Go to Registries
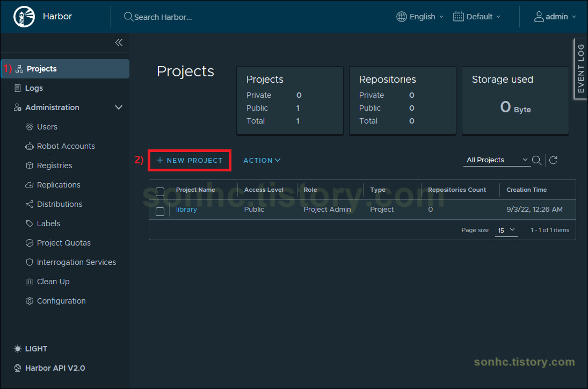 [54, 165]
